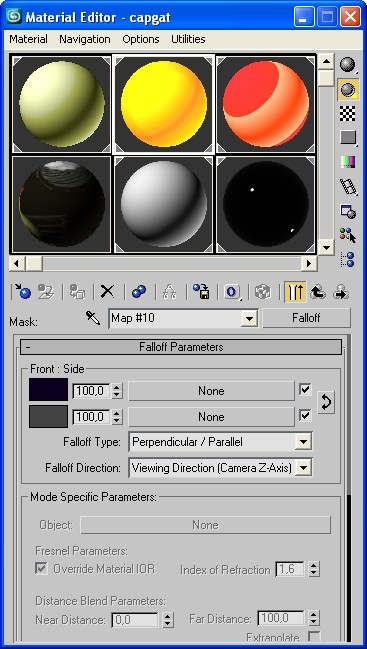Open the Sample UV Tiling flyout

(348, 137)
